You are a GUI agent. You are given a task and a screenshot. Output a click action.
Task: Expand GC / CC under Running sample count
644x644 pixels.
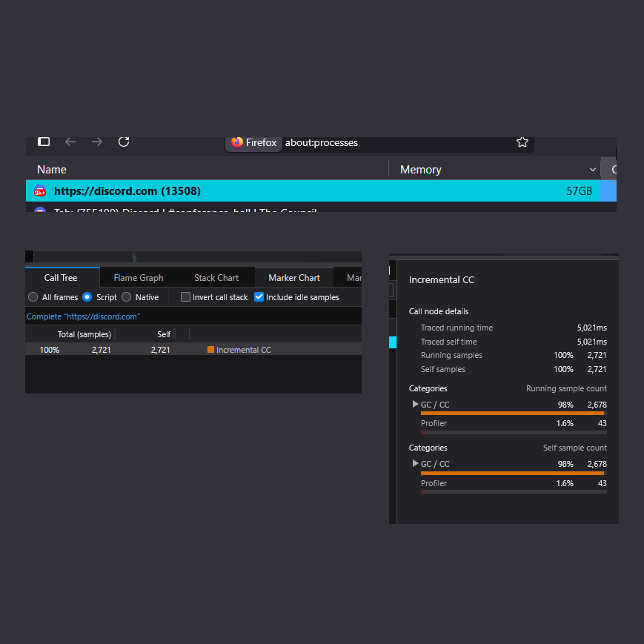(x=415, y=404)
